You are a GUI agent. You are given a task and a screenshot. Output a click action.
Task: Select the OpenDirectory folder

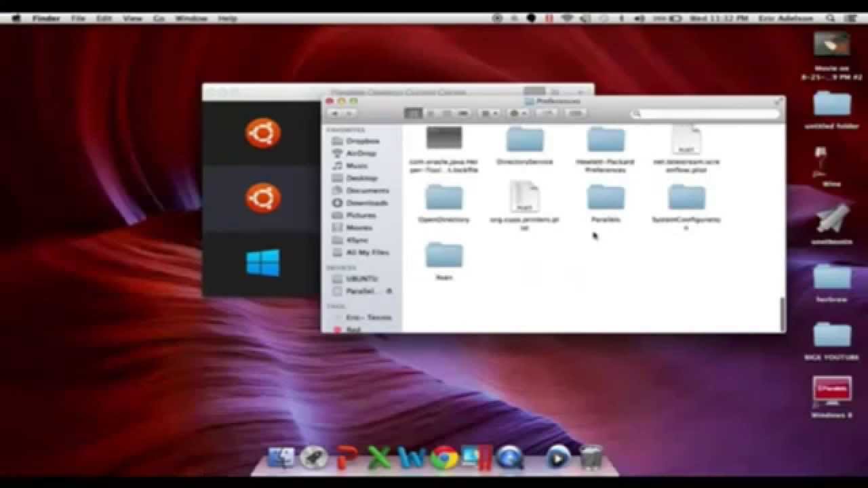coord(444,203)
